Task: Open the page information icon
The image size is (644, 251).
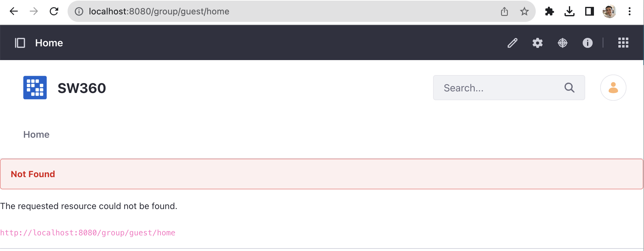Action: point(587,43)
